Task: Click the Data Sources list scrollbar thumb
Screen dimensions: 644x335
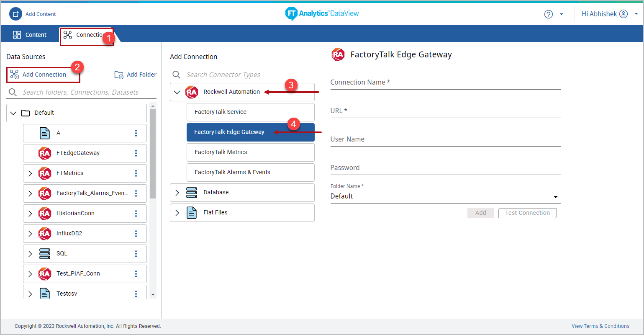Action: click(153, 154)
